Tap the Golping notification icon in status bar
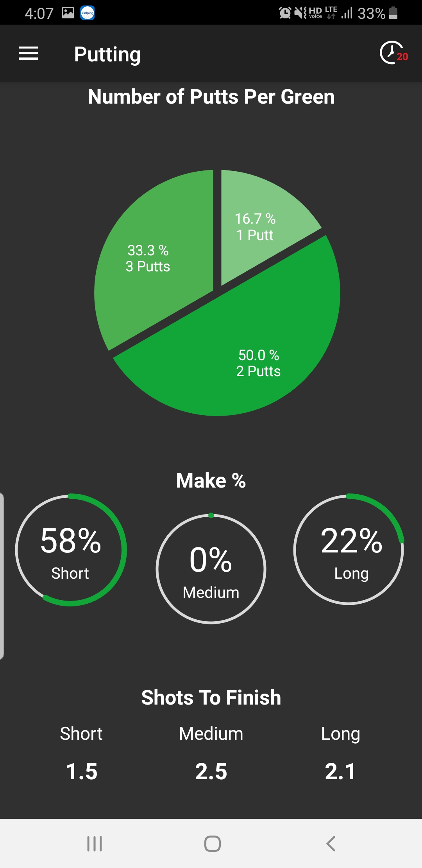The height and width of the screenshot is (868, 422). click(88, 13)
